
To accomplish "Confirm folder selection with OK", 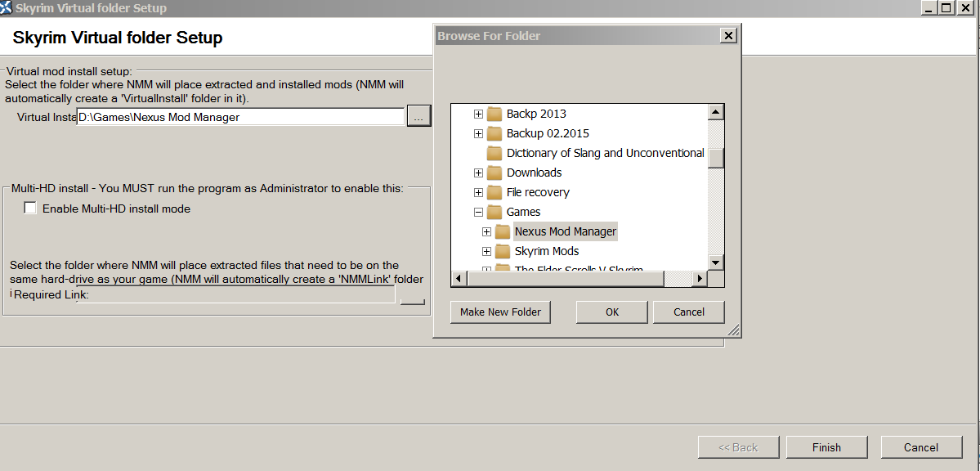I will pyautogui.click(x=612, y=312).
